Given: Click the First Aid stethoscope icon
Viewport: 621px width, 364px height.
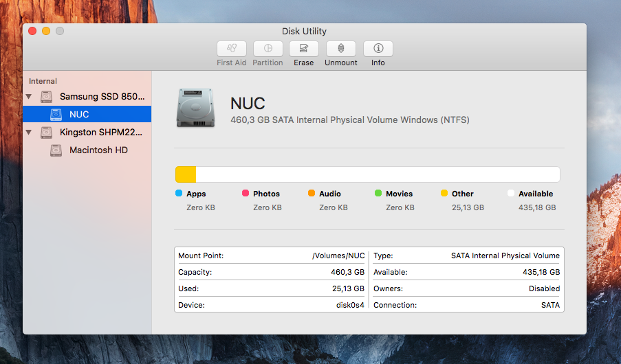Looking at the screenshot, I should point(232,49).
